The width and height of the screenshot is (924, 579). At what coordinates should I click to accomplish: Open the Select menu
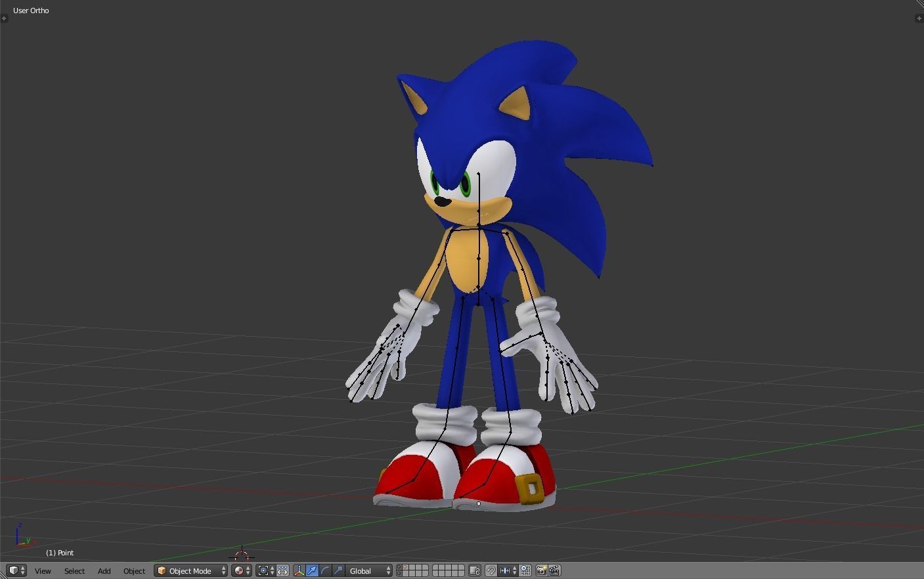(74, 571)
